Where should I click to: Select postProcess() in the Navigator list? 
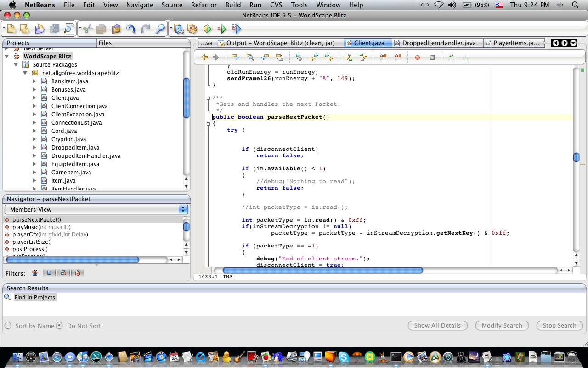(x=30, y=249)
